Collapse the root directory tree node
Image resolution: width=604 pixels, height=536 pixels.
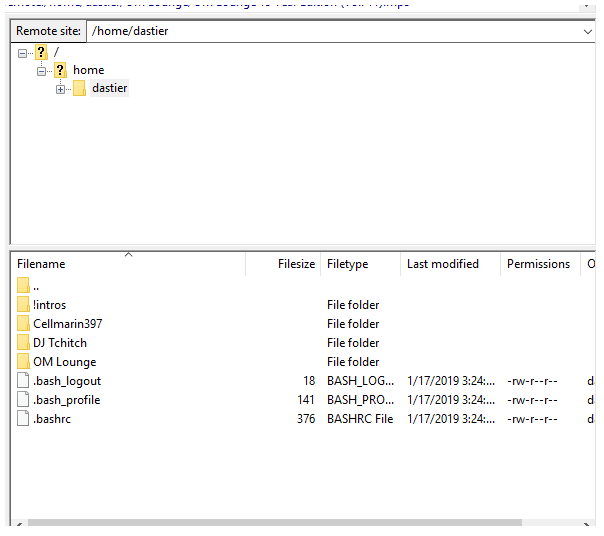point(23,53)
